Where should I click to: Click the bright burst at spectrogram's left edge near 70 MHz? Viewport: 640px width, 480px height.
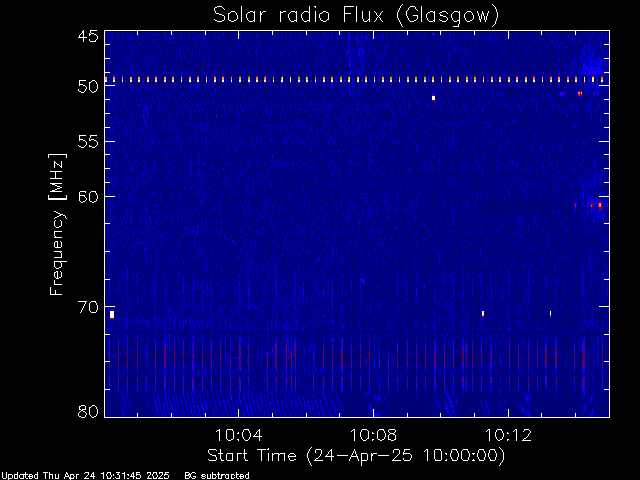(112, 314)
